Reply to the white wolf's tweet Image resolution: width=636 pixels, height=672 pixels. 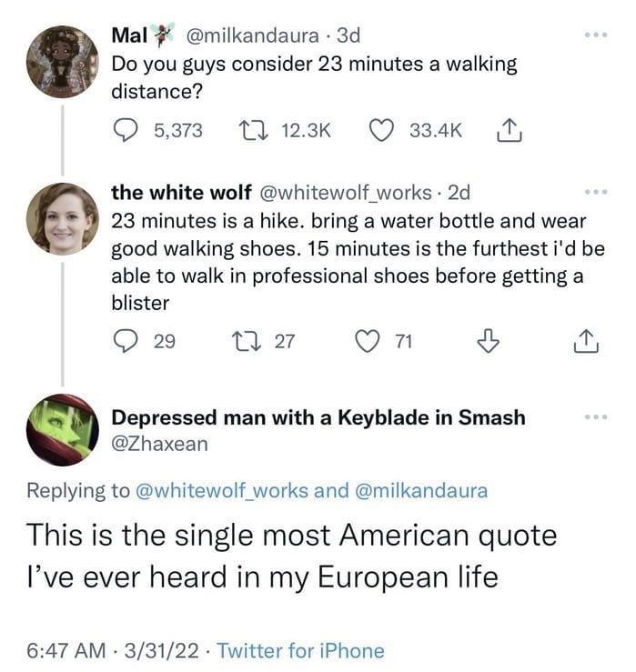point(126,341)
